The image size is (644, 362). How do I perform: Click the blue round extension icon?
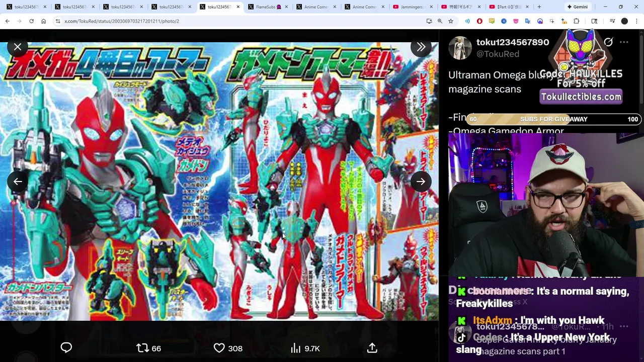click(x=504, y=21)
